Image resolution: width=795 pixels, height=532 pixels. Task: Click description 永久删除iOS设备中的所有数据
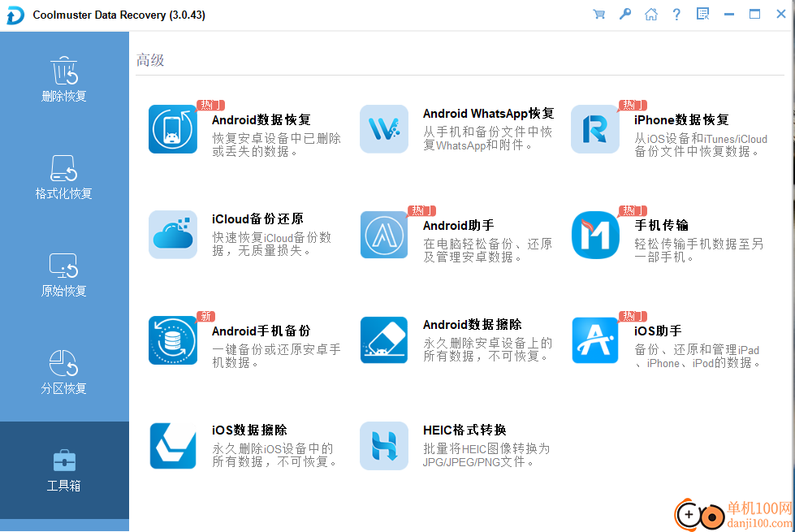(x=274, y=455)
